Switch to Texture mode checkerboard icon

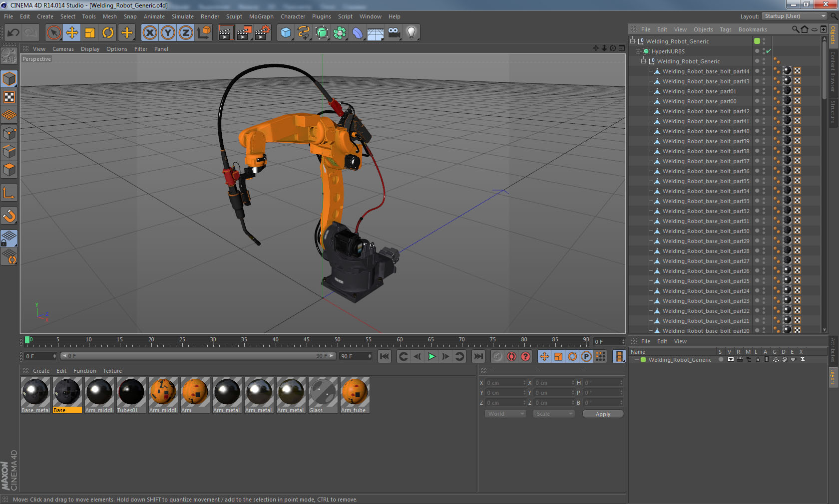(9, 97)
